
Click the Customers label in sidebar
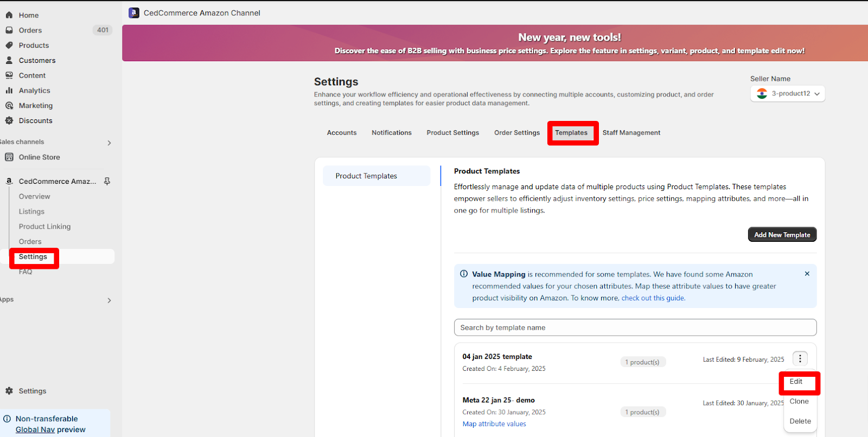[x=37, y=60]
